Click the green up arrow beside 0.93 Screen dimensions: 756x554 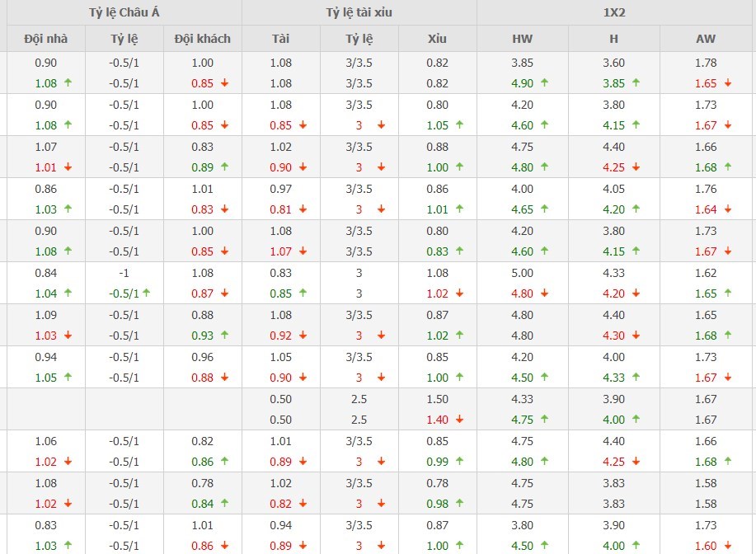(x=224, y=336)
